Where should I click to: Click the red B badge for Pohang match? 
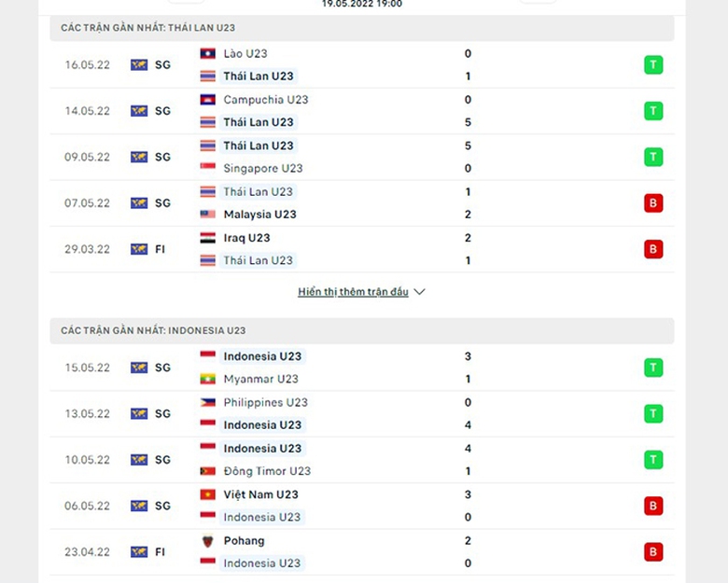pos(653,552)
